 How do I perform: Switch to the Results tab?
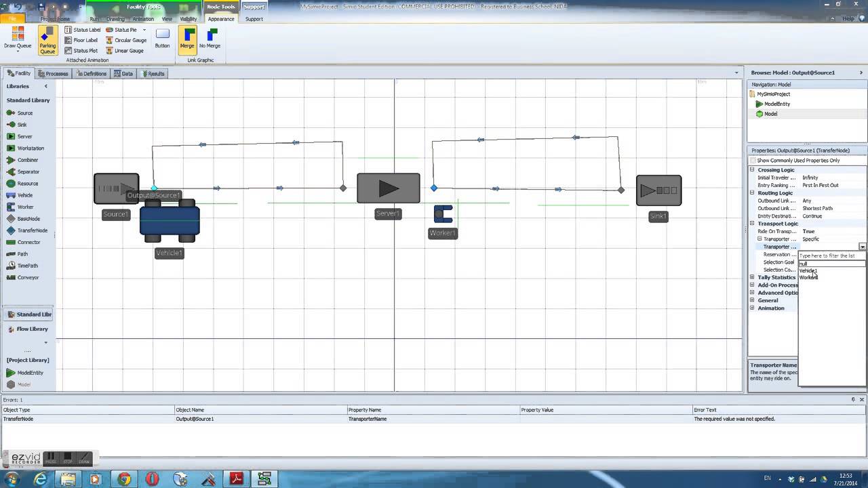tap(153, 73)
